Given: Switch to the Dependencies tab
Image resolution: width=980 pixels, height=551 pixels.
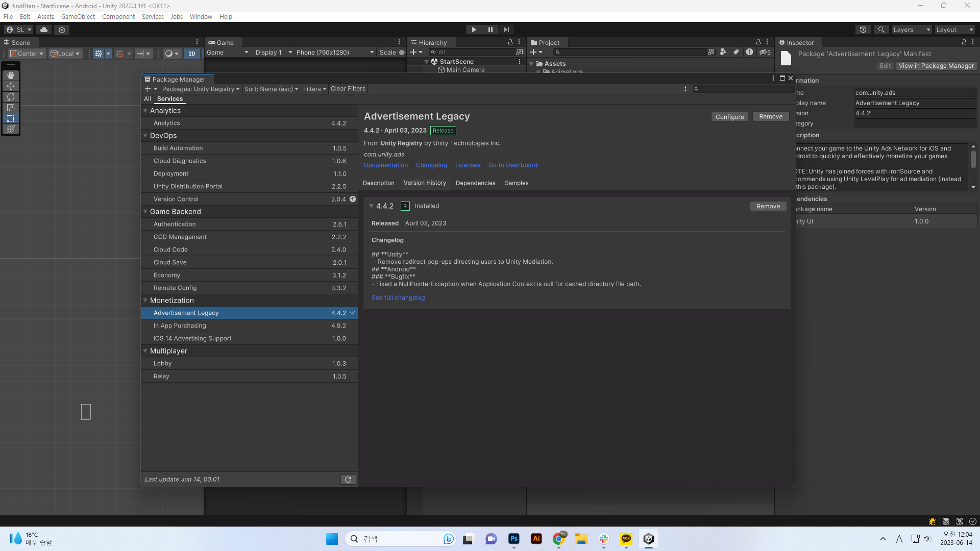Looking at the screenshot, I should [476, 183].
